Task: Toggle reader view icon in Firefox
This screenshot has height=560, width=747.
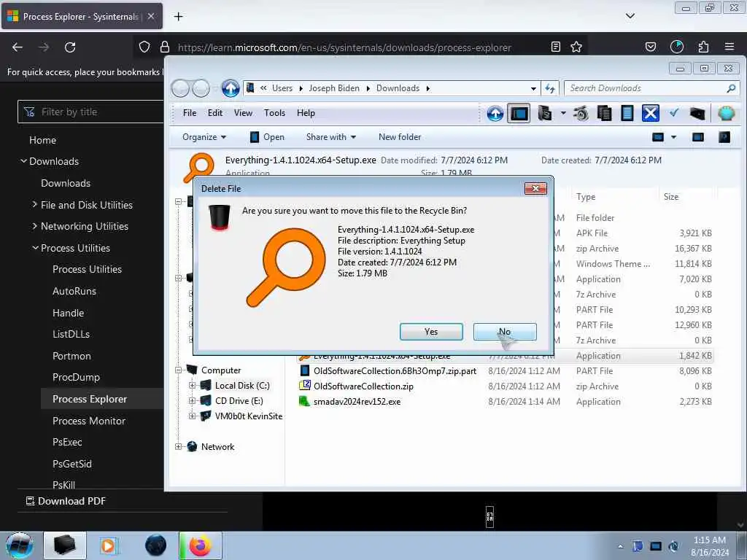Action: point(555,47)
